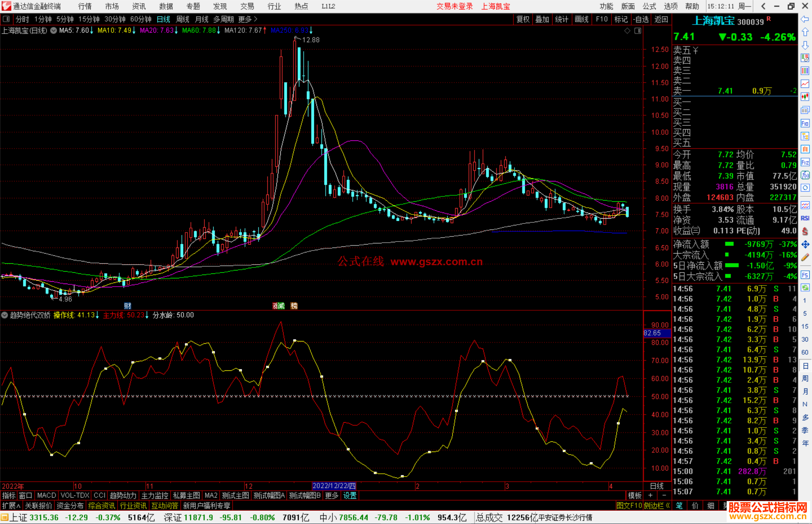Click the 2022/12/22 date marker on timeline
The height and width of the screenshot is (524, 812).
[334, 486]
